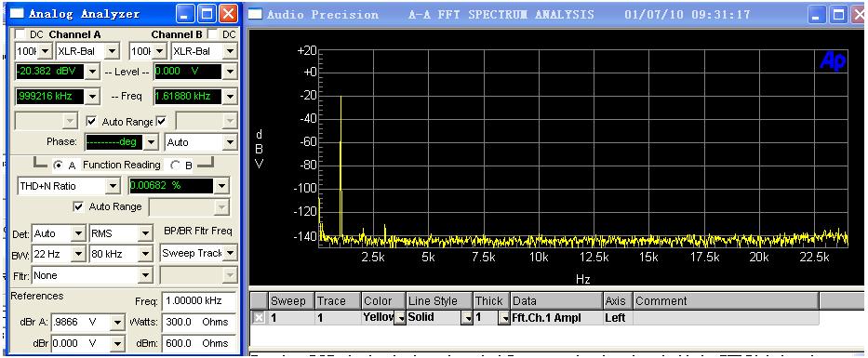Open Channel A XLR-Bal input dropdown

(112, 51)
